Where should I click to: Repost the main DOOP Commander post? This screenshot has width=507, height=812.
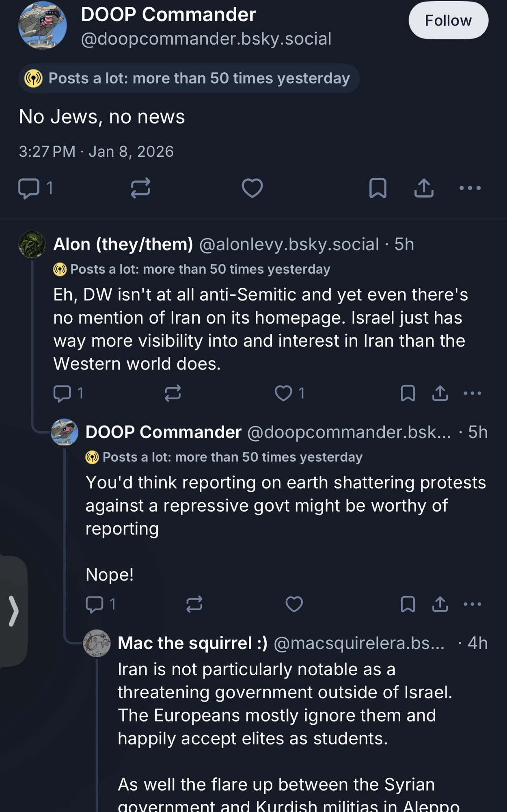point(140,188)
